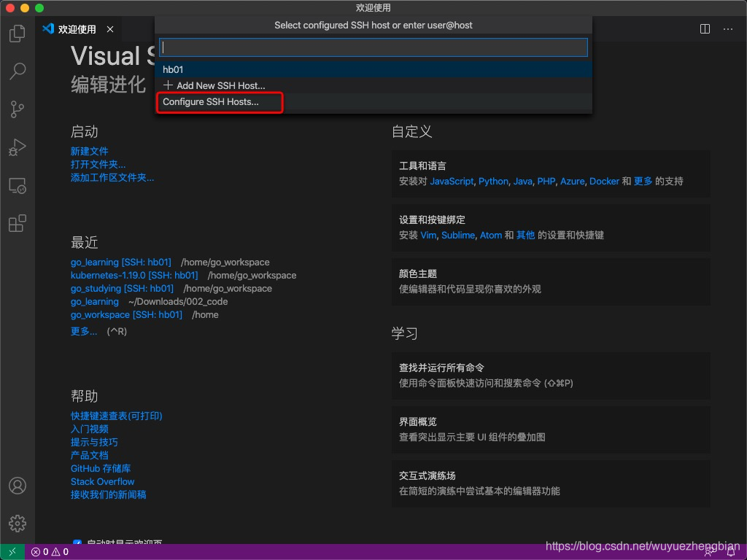The width and height of the screenshot is (747, 560).
Task: Open Extensions view icon
Action: 18,223
